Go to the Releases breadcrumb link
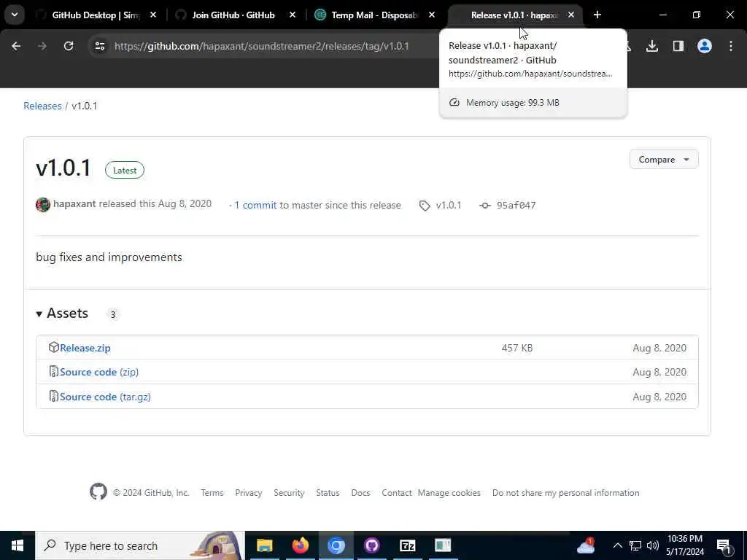 coord(42,106)
